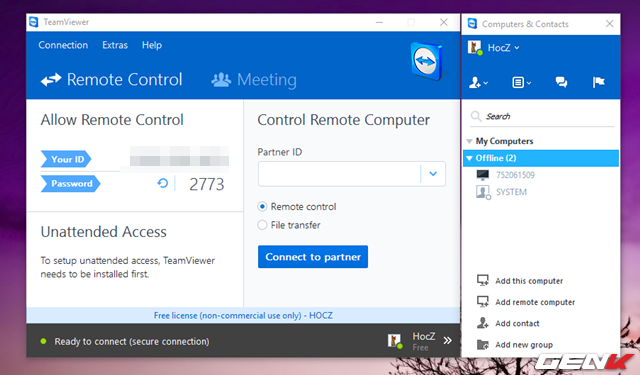Click the SYSTEM contact icon
The width and height of the screenshot is (640, 375).
(x=483, y=192)
